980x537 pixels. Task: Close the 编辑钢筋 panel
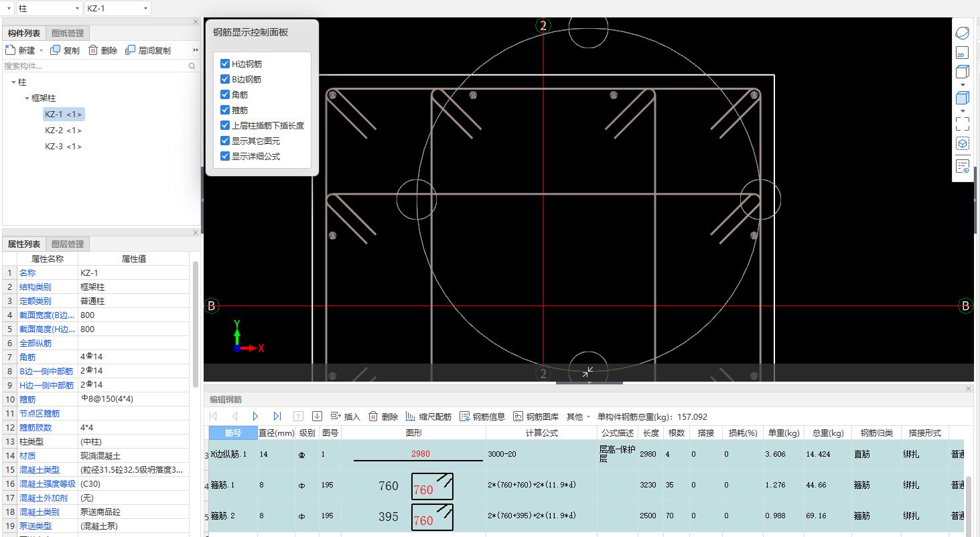point(969,388)
